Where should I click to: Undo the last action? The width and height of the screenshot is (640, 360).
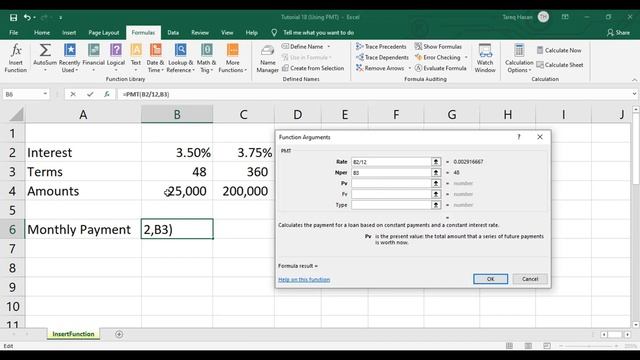[27, 17]
